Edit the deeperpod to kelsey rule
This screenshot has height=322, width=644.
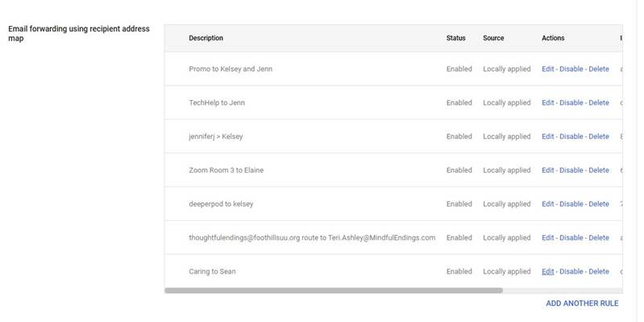(x=547, y=204)
